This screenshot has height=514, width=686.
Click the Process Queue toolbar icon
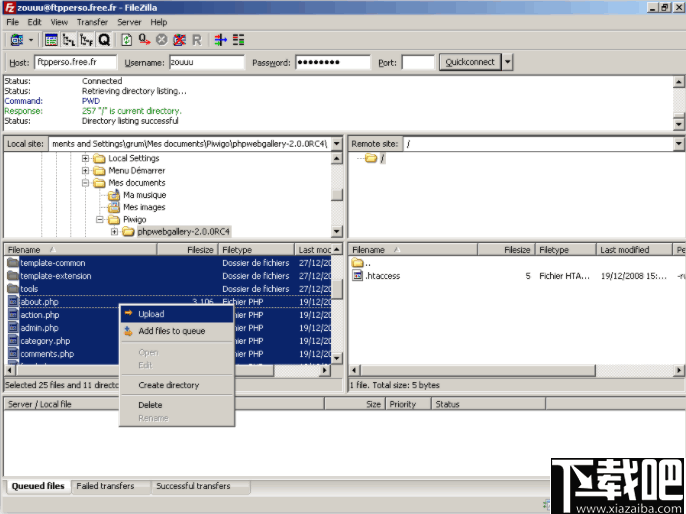tap(144, 40)
